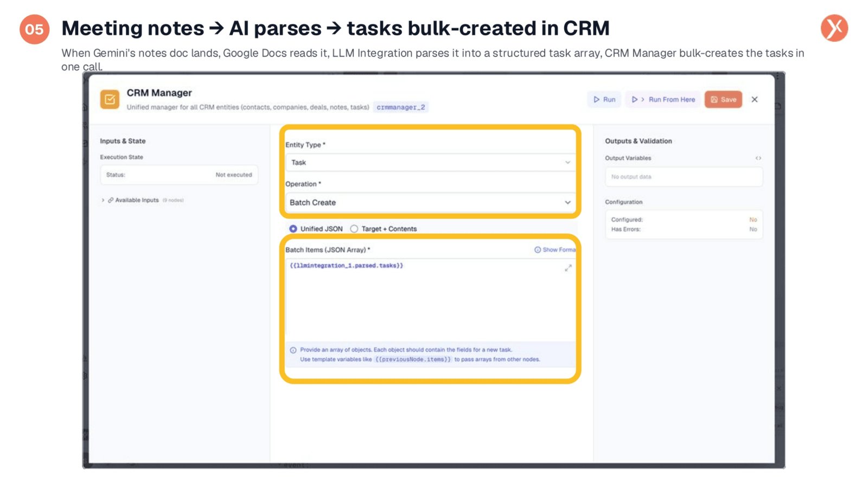Toggle the Output Variables code view icon

pyautogui.click(x=758, y=158)
